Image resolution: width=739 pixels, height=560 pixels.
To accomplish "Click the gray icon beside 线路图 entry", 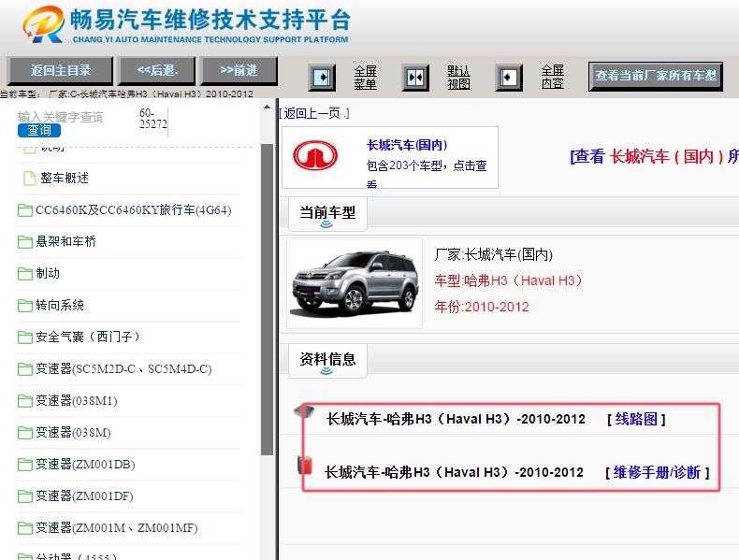I will [x=304, y=411].
